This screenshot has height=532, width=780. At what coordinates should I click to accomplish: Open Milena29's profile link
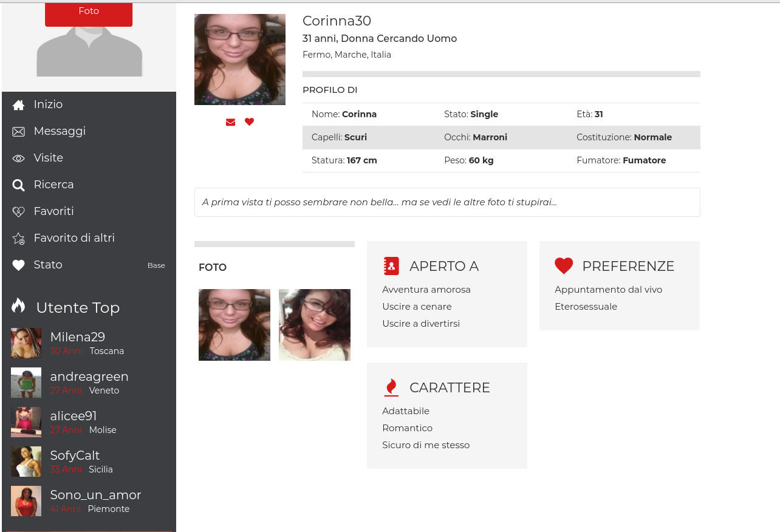pyautogui.click(x=77, y=337)
